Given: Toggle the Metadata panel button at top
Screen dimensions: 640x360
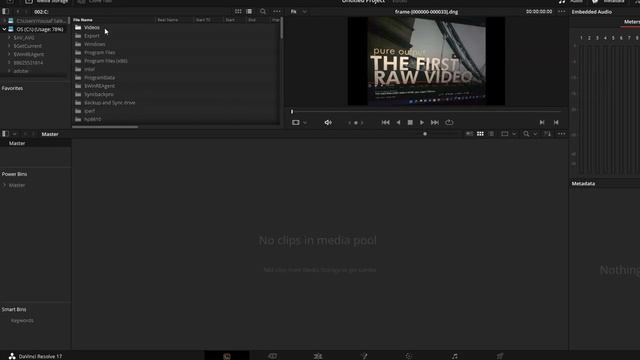Looking at the screenshot, I should [x=608, y=2].
